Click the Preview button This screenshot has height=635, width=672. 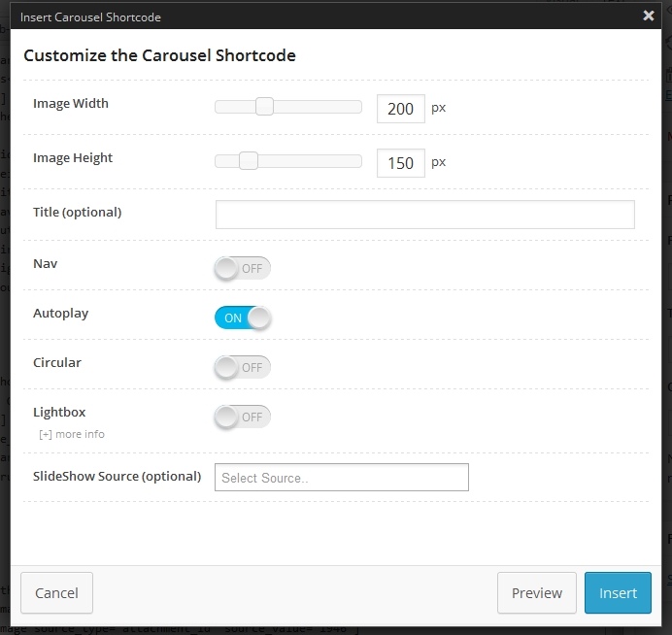[536, 593]
